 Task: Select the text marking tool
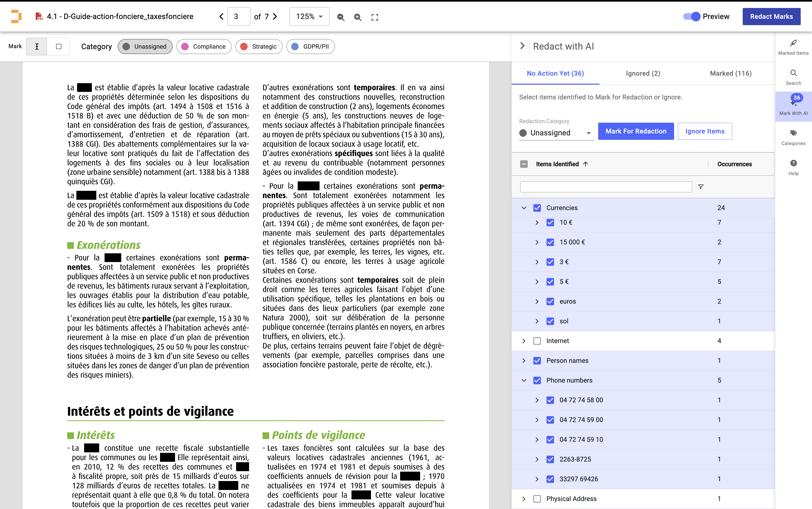[x=37, y=47]
